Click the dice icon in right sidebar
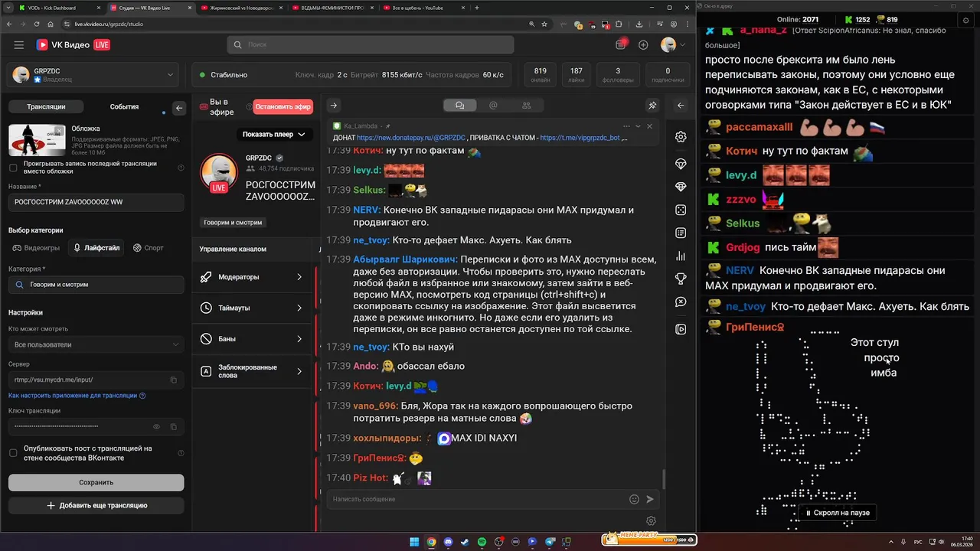This screenshot has height=551, width=980. click(x=681, y=210)
